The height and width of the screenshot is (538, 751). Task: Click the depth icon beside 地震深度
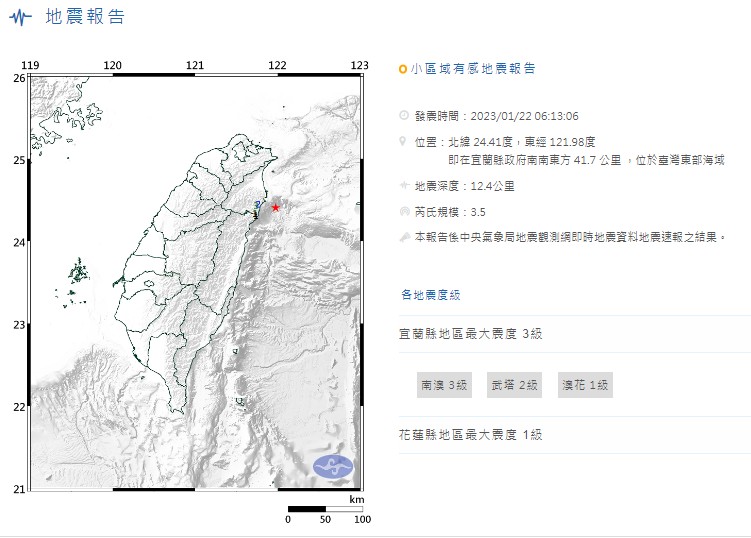[x=404, y=185]
